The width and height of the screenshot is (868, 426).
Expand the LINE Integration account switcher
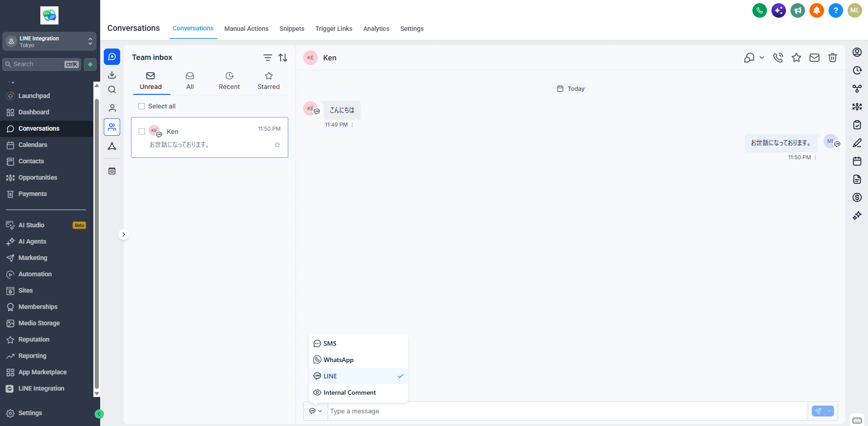(49, 41)
